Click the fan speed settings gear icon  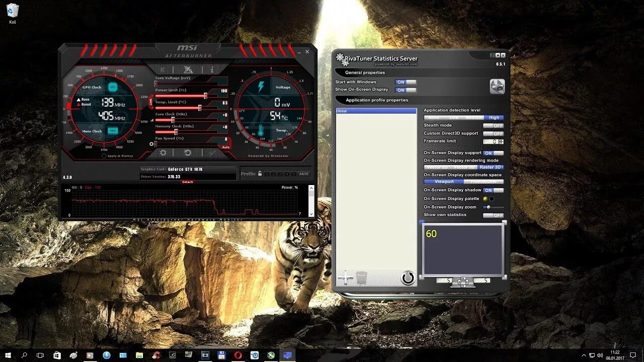click(151, 144)
